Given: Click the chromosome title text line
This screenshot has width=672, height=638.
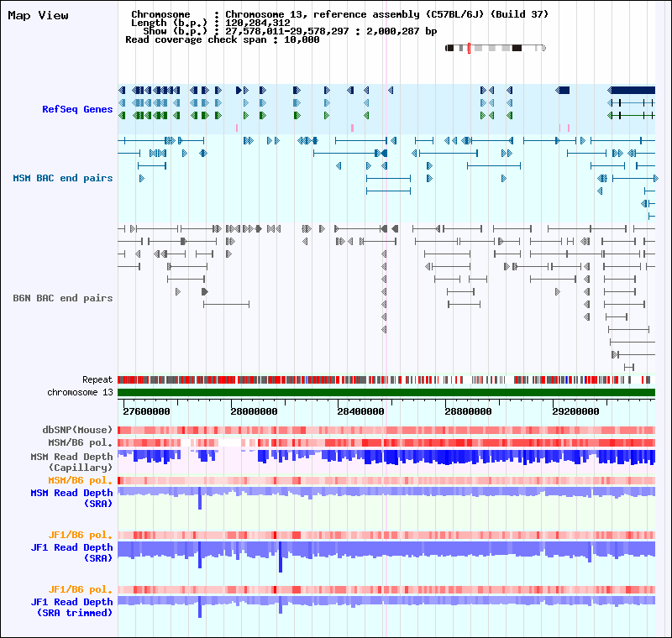Looking at the screenshot, I should pos(339,14).
